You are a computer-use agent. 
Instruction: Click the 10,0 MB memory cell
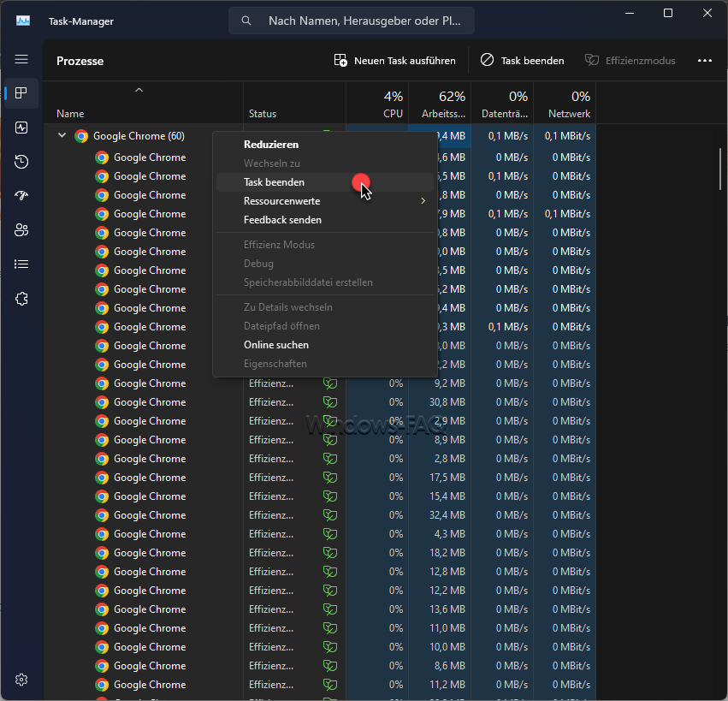[x=440, y=647]
